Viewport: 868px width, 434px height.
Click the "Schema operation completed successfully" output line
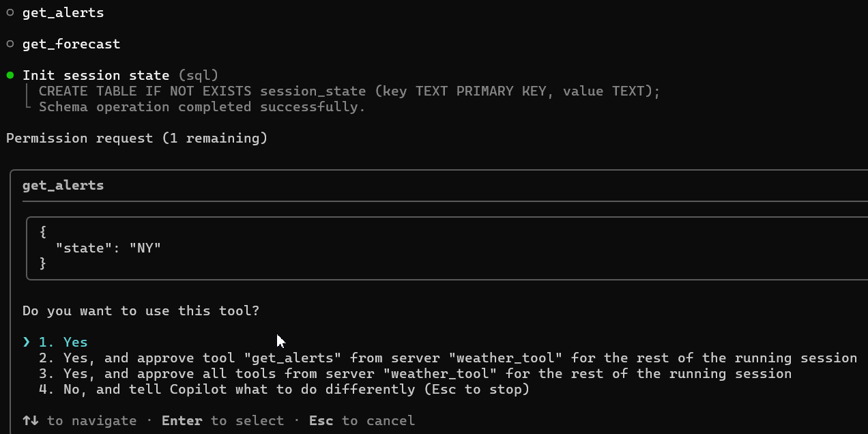pos(202,106)
